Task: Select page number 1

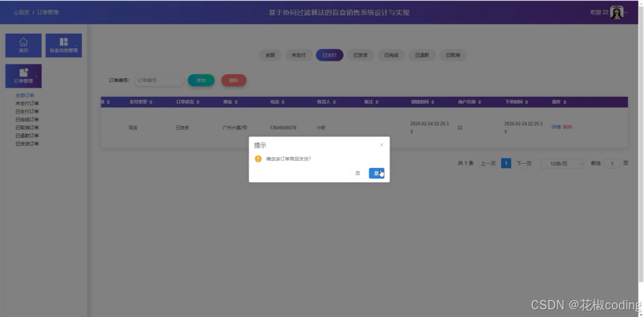Action: click(506, 164)
